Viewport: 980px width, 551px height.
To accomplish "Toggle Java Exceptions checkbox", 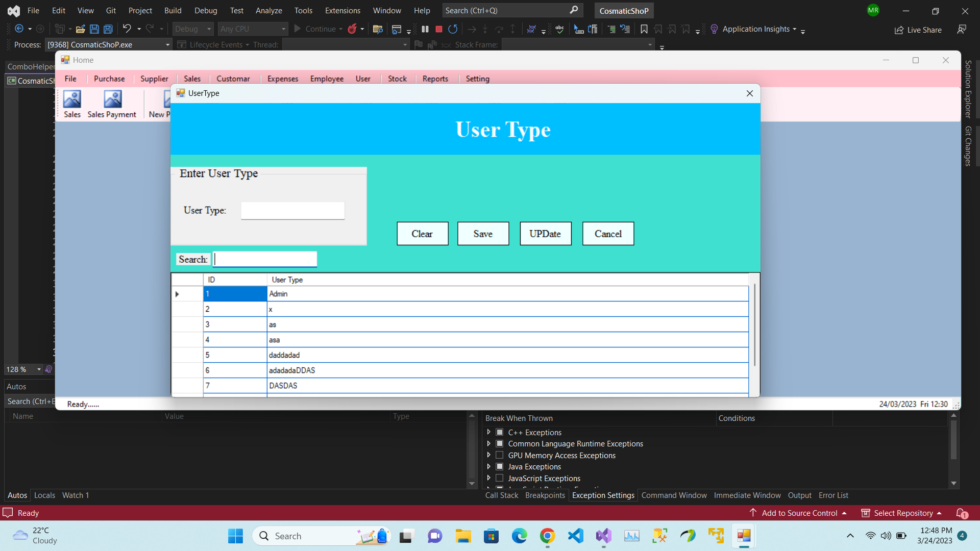I will [x=500, y=467].
